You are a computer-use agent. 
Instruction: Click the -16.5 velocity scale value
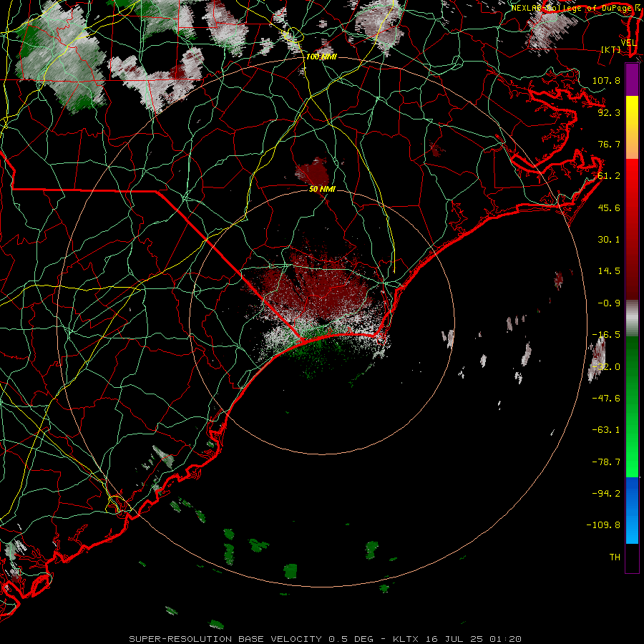(606, 335)
